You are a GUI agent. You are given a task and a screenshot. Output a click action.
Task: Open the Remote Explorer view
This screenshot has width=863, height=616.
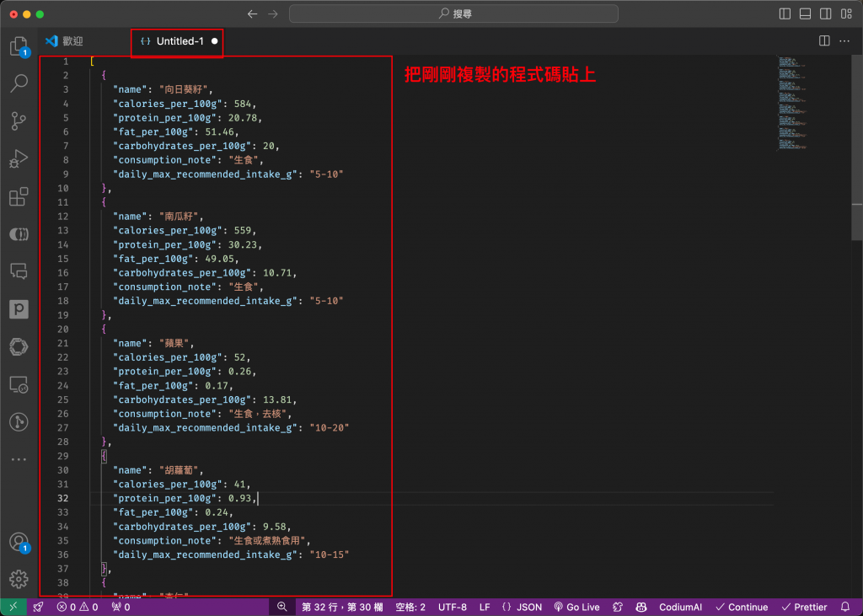coord(19,384)
